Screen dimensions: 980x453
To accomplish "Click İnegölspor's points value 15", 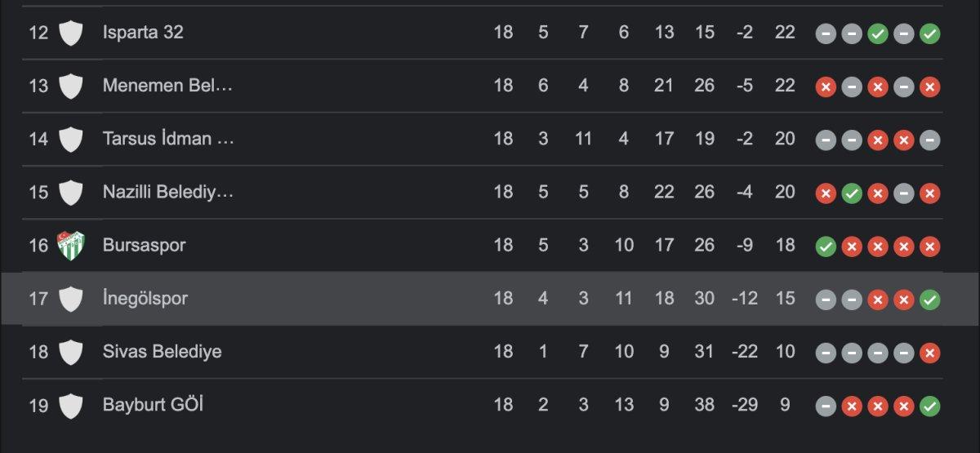I will [785, 299].
